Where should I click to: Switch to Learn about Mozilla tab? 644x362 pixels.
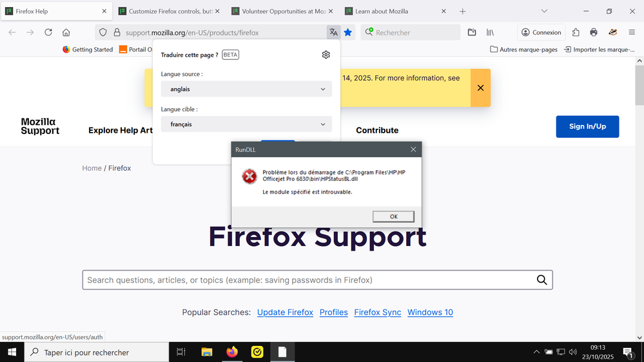pos(395,12)
